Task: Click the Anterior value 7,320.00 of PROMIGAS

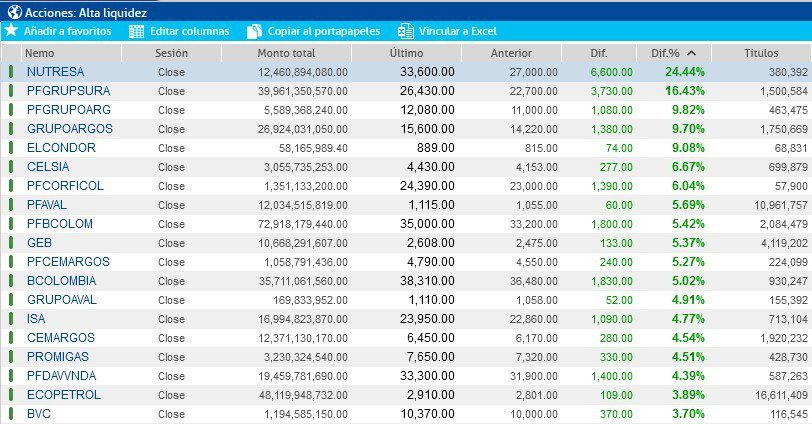Action: tap(536, 357)
